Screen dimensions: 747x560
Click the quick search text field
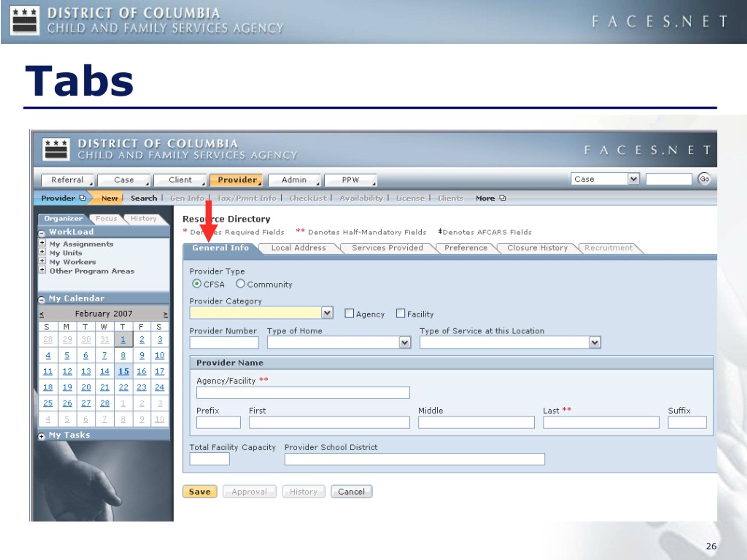[669, 179]
